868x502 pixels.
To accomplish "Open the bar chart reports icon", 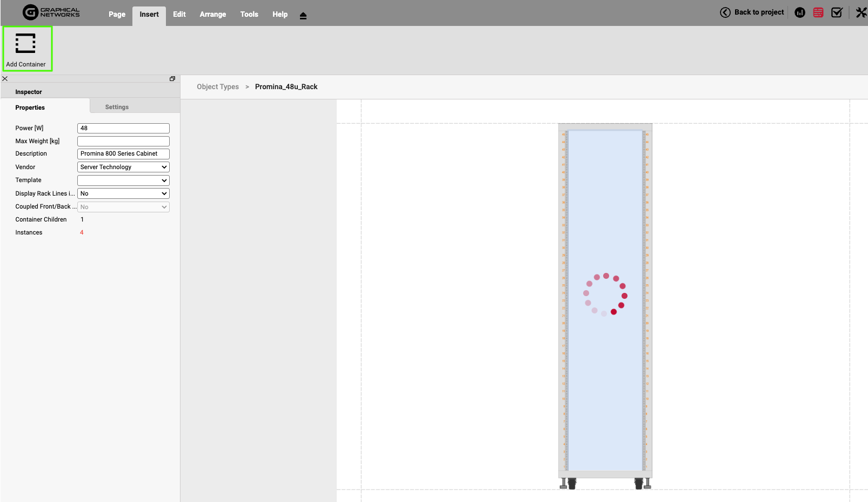I will point(800,12).
